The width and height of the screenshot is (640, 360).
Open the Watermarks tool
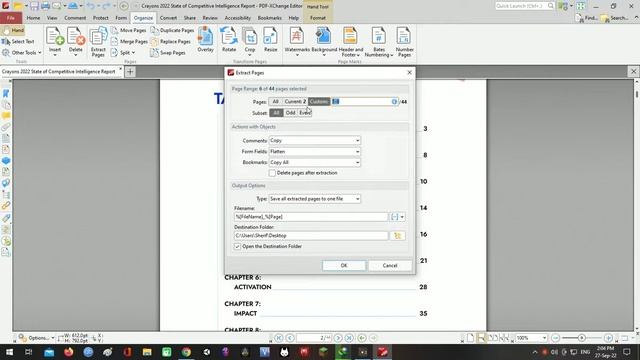pos(297,41)
